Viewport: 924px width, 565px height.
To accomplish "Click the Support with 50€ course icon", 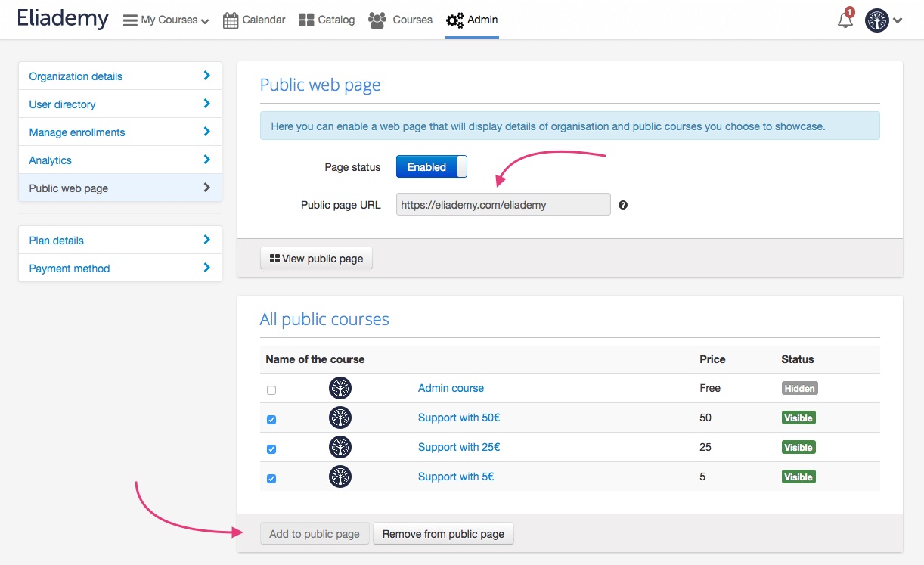I will [340, 418].
